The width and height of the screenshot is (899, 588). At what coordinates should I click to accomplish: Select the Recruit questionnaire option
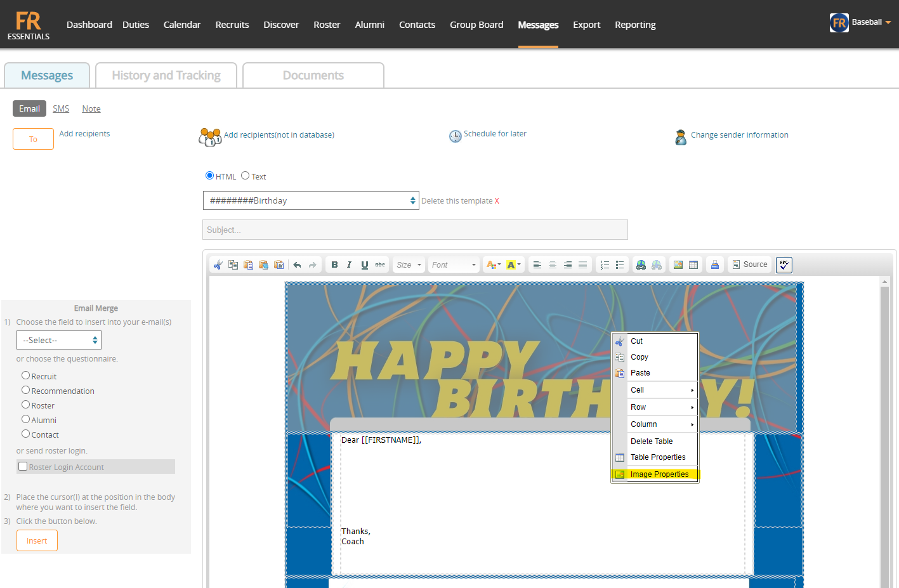pyautogui.click(x=26, y=376)
